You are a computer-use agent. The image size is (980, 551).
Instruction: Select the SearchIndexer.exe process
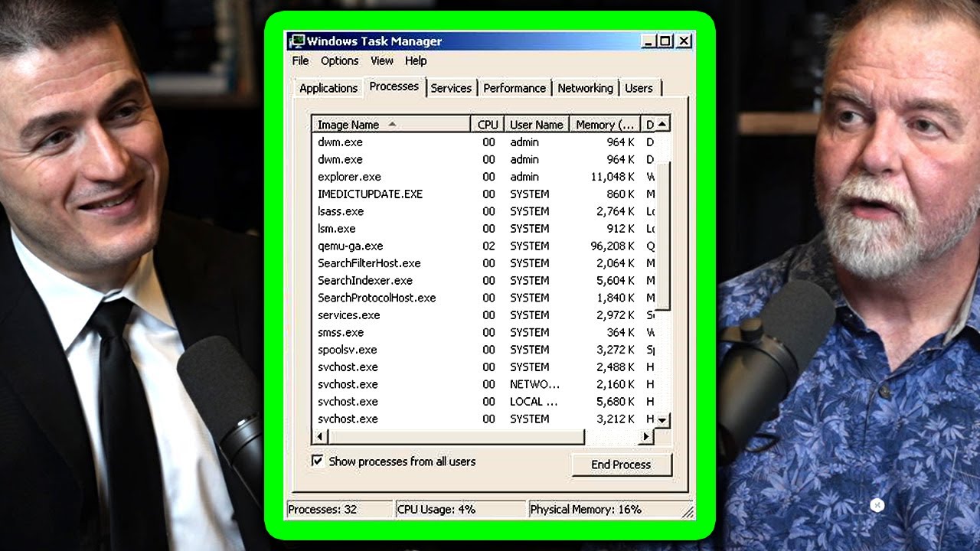tap(484, 280)
